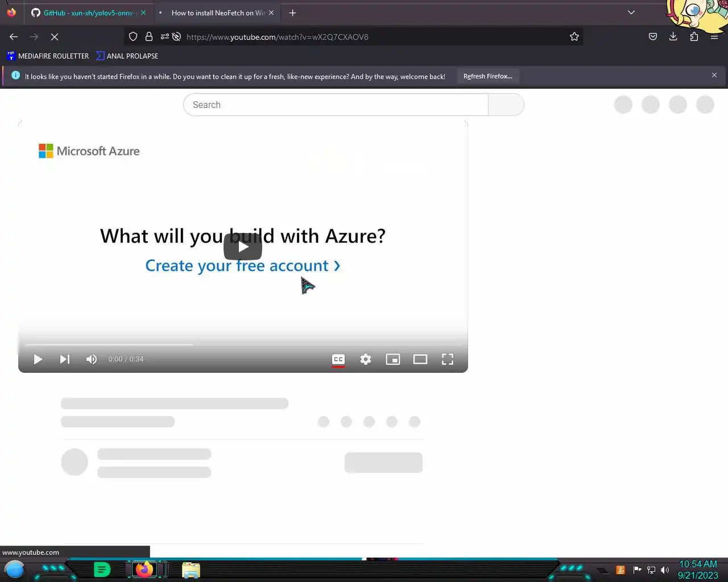
Task: Click Create your free account link
Action: click(x=243, y=265)
